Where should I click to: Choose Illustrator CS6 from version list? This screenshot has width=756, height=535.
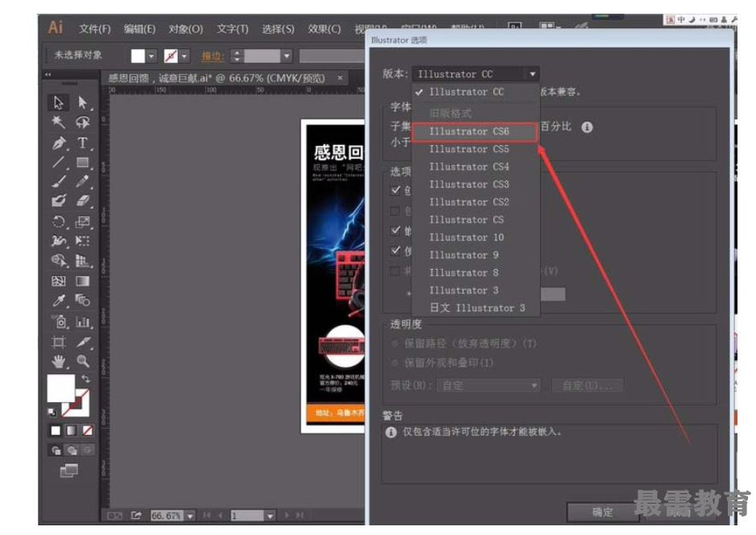475,131
